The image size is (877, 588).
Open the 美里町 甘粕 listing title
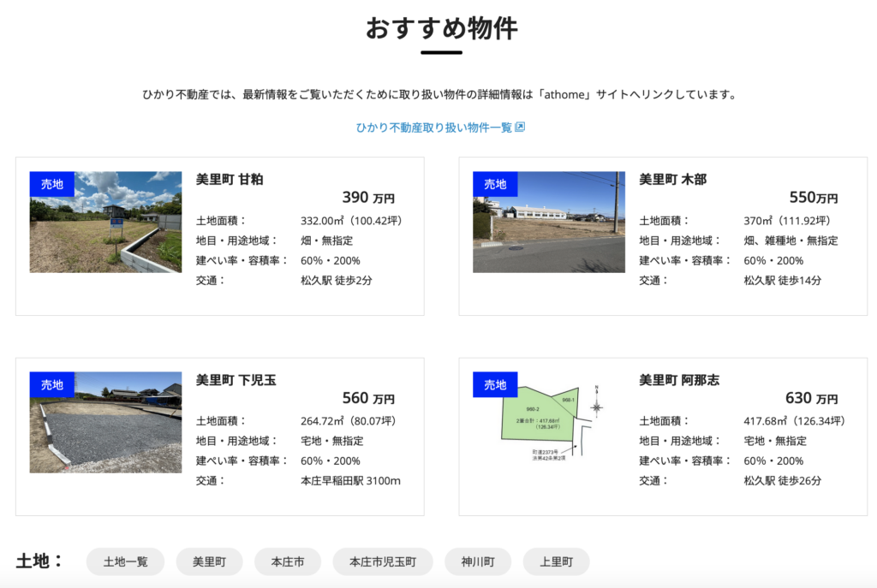(x=230, y=179)
